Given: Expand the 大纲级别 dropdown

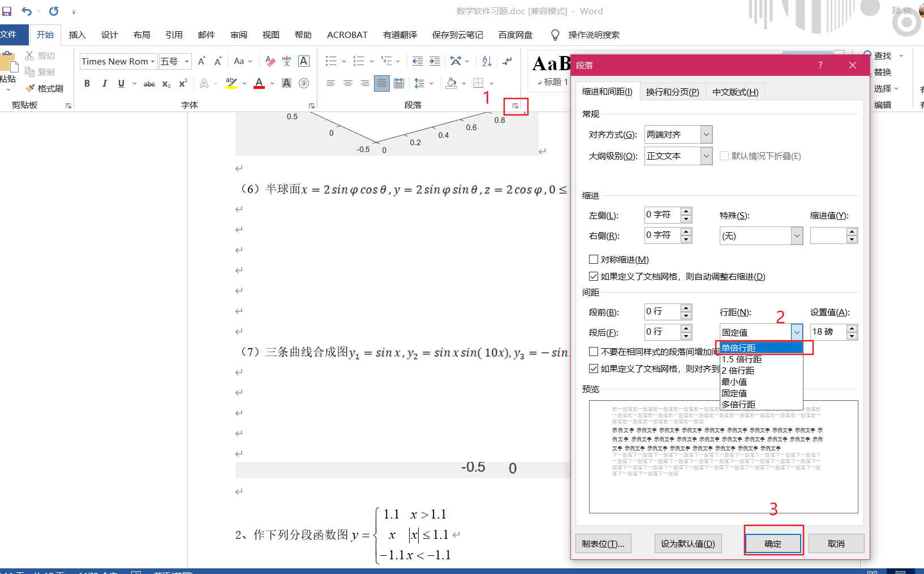Looking at the screenshot, I should click(x=706, y=156).
